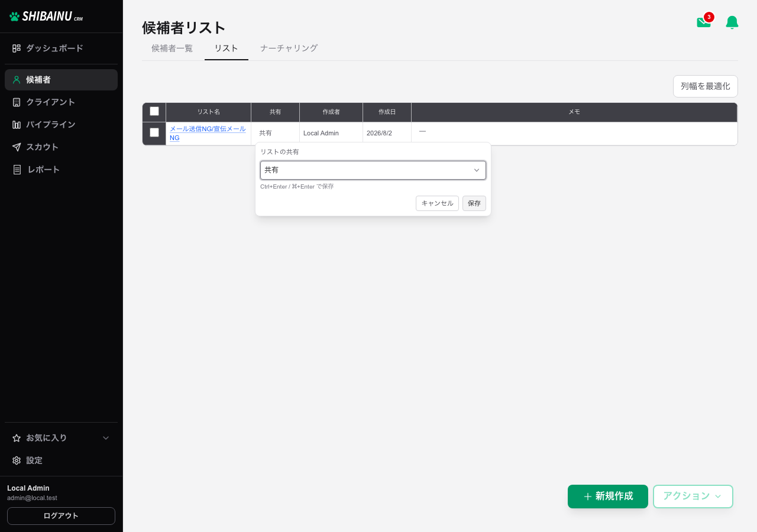Screen dimensions: 757x532
Task: Open パイプライン menu item
Action: (x=62, y=125)
